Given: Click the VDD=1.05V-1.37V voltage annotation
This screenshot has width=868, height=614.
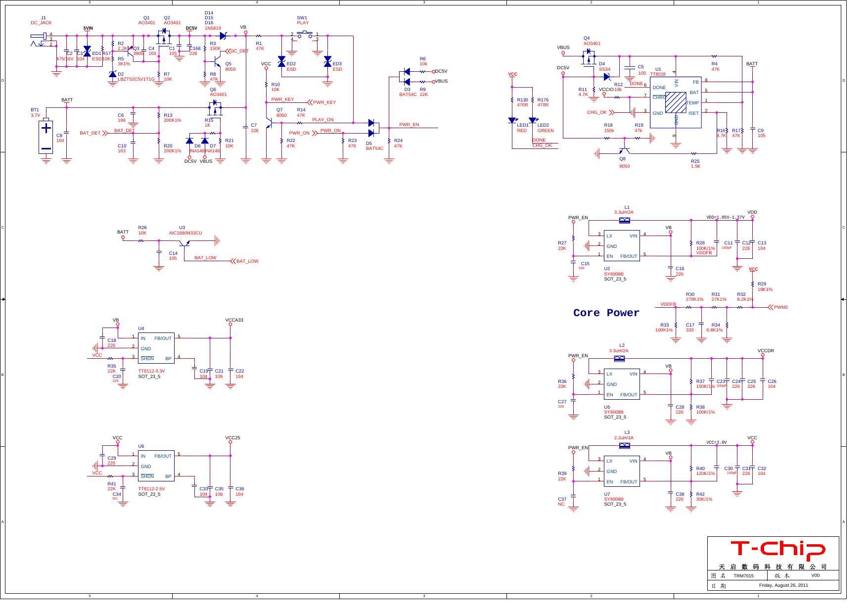Looking at the screenshot, I should coord(724,216).
